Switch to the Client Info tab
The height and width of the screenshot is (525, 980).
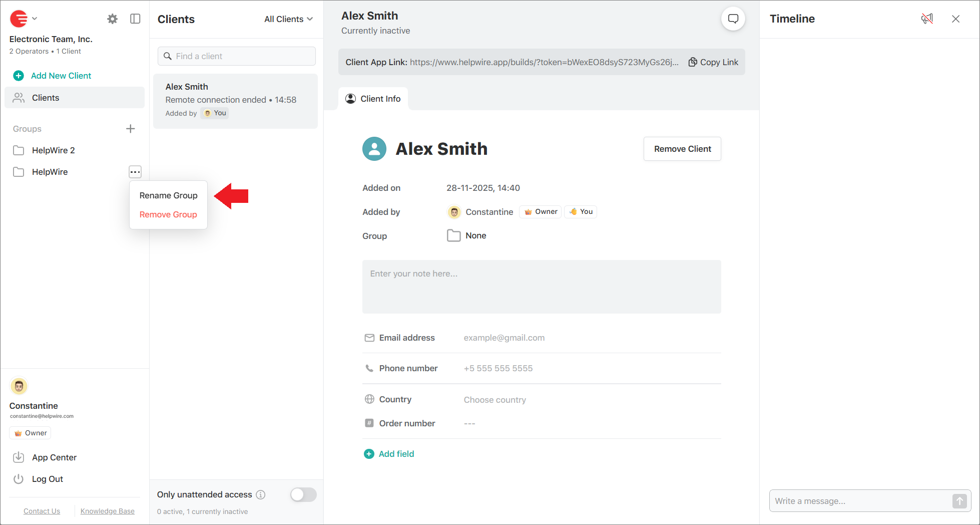coord(373,98)
